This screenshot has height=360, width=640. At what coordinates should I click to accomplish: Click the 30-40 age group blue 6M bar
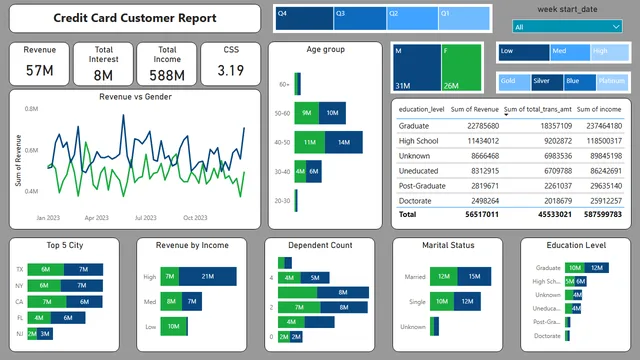pos(313,171)
